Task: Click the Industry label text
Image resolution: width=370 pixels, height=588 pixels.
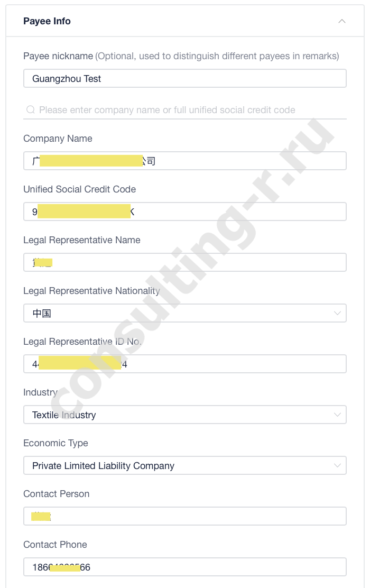Action: (40, 392)
